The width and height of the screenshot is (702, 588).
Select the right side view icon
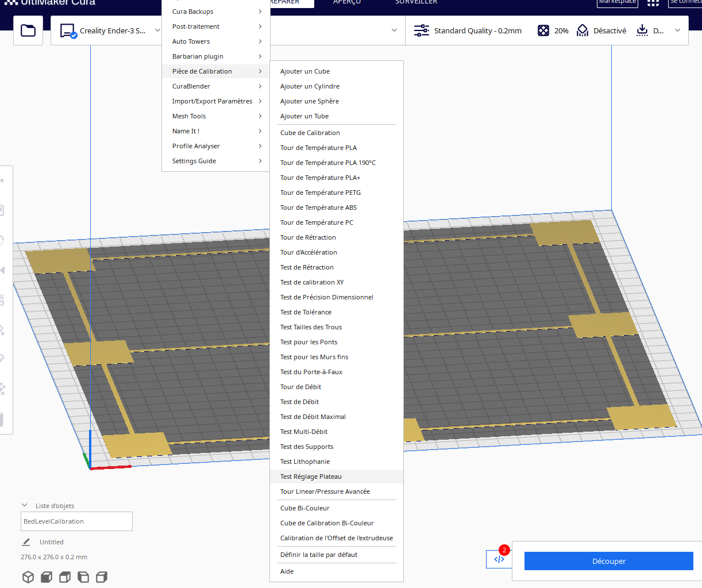(x=102, y=577)
